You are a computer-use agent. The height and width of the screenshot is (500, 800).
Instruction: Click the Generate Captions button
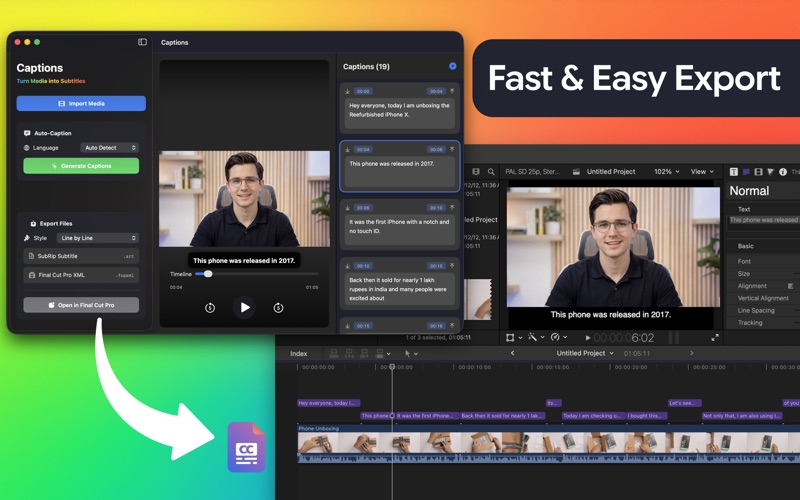[81, 166]
